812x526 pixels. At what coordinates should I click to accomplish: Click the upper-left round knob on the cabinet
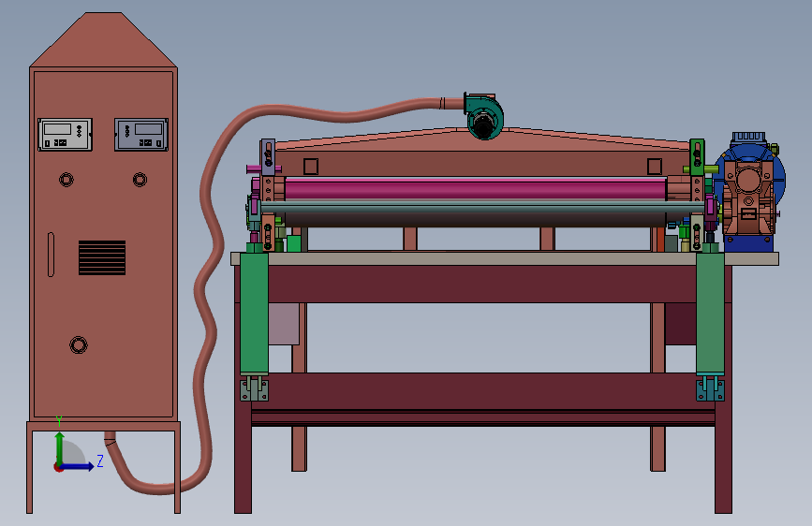(66, 180)
